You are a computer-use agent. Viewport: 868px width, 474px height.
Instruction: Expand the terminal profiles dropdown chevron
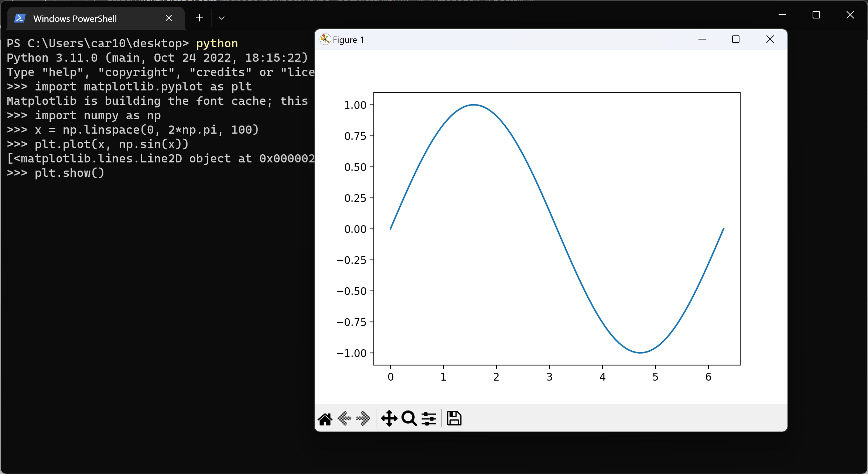[x=222, y=18]
